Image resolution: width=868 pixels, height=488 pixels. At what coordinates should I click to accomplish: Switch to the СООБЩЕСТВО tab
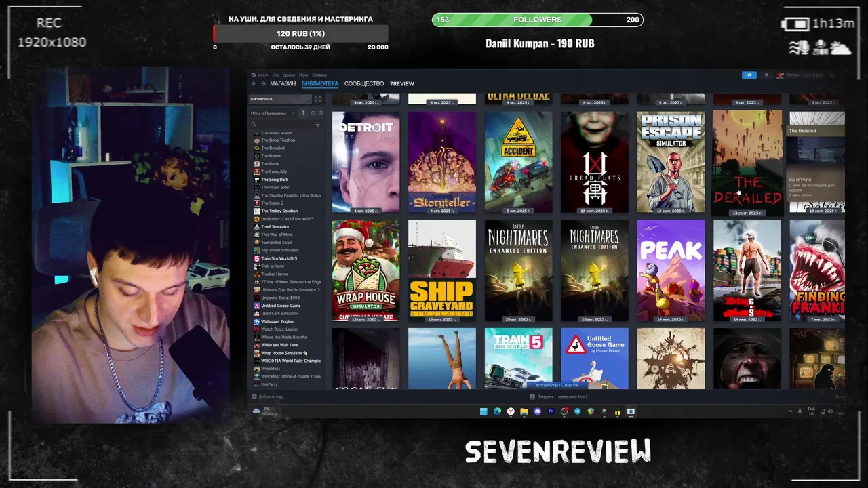(x=364, y=84)
